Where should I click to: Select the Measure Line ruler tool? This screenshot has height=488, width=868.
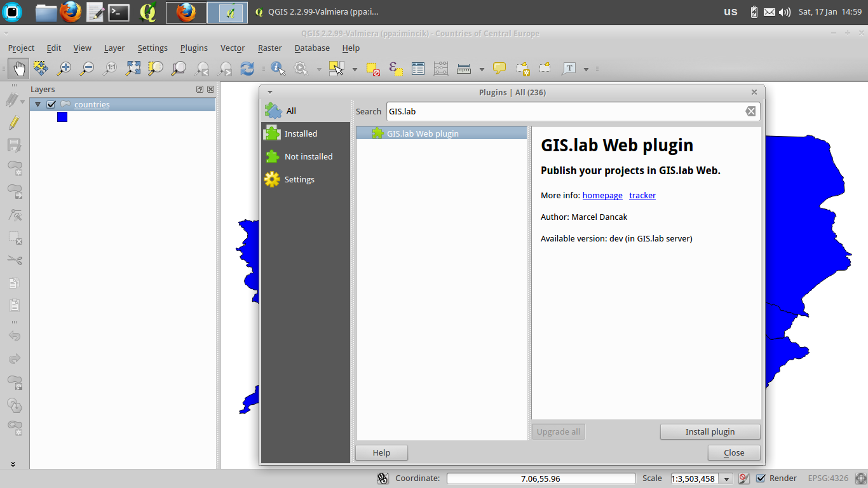pyautogui.click(x=463, y=69)
